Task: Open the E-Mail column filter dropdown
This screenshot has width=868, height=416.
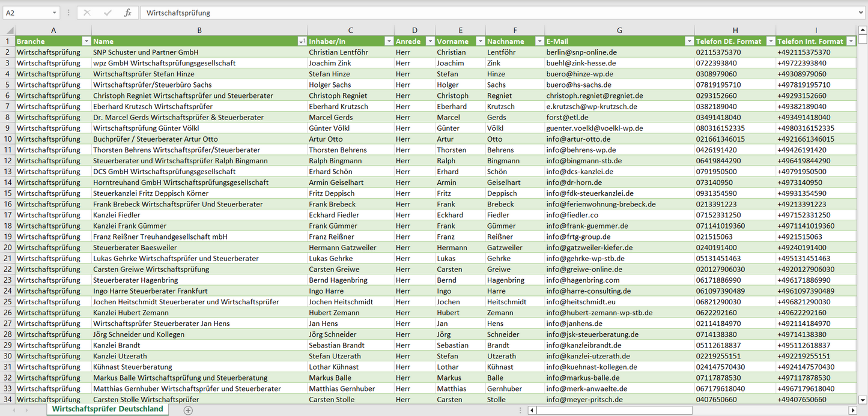Action: coord(688,41)
